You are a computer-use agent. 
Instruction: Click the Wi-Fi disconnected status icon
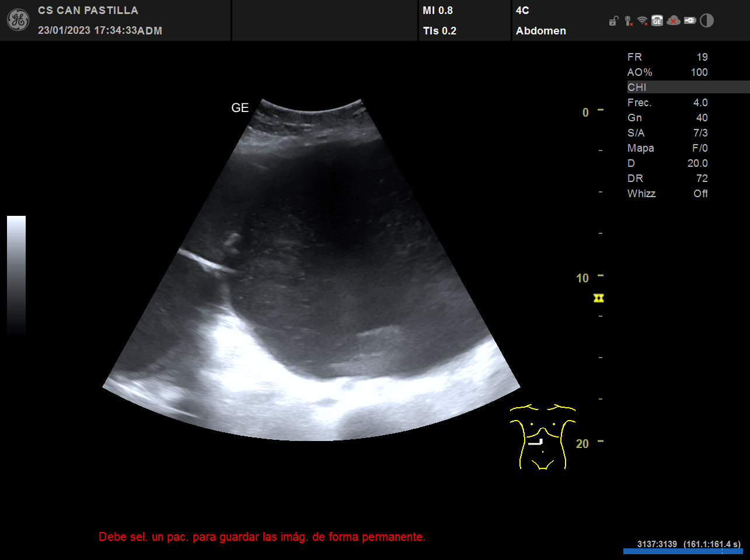[643, 21]
